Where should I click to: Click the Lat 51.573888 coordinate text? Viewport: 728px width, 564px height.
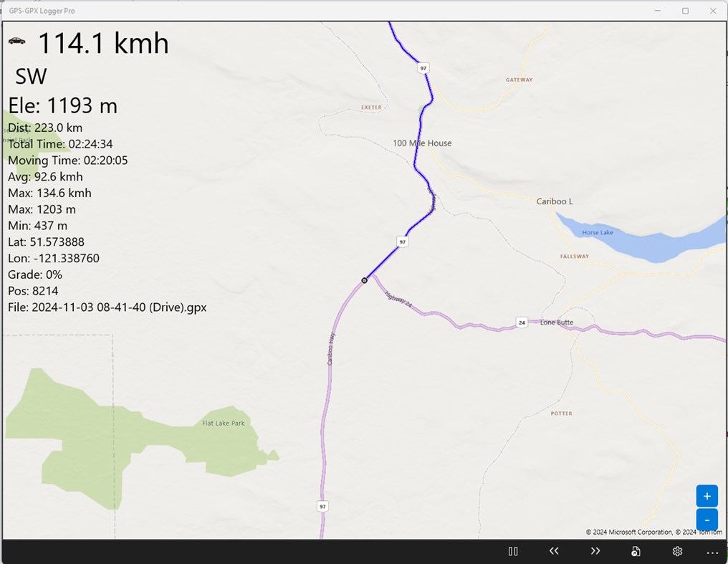52,242
